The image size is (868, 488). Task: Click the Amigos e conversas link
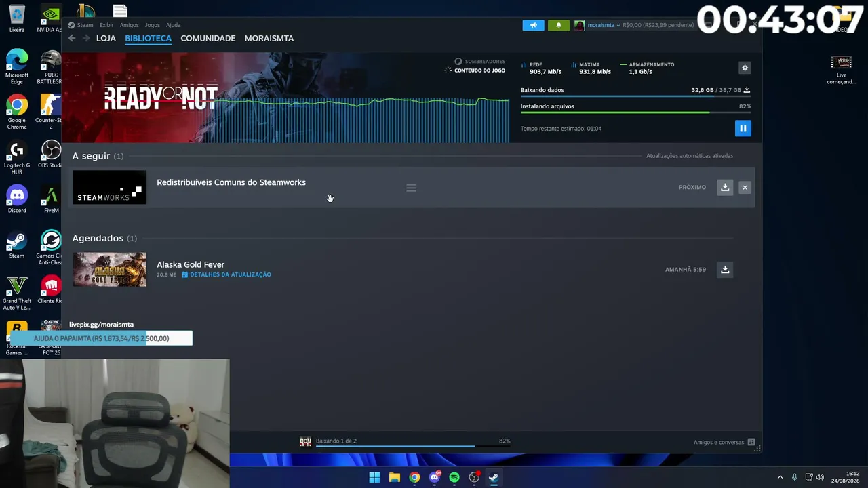click(719, 442)
